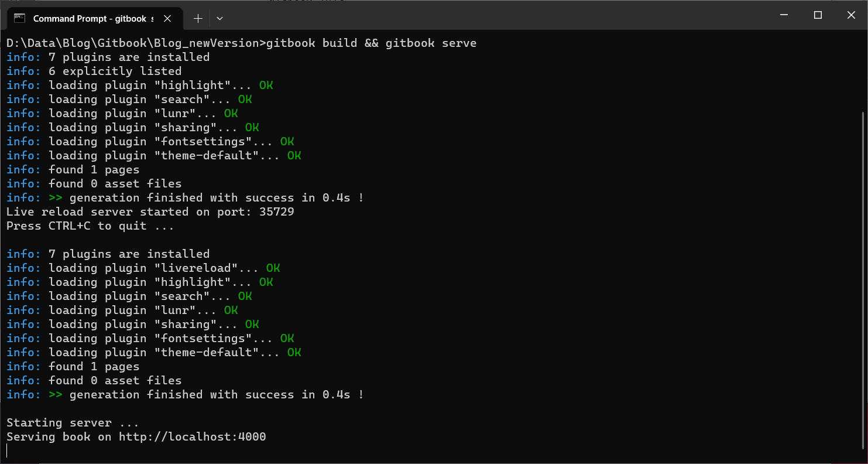Image resolution: width=868 pixels, height=464 pixels.
Task: Click the "Starting server ..." line
Action: coord(73,422)
